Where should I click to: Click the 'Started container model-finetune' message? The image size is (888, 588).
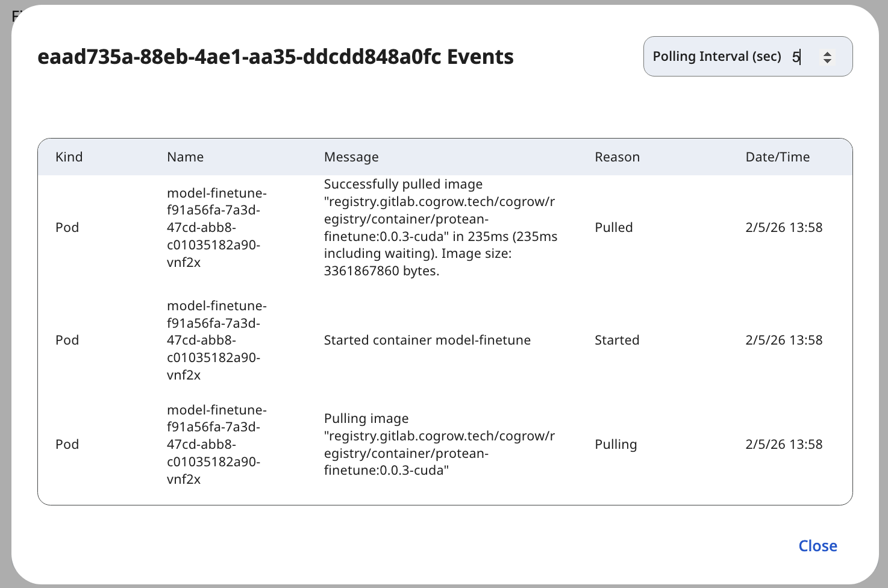point(427,340)
